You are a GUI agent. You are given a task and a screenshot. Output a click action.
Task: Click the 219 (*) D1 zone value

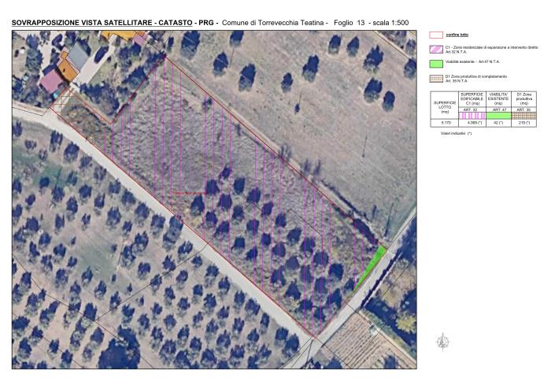point(524,124)
